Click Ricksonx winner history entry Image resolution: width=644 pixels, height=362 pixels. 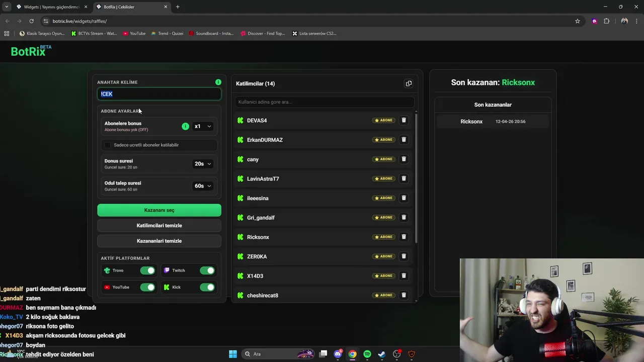[493, 122]
